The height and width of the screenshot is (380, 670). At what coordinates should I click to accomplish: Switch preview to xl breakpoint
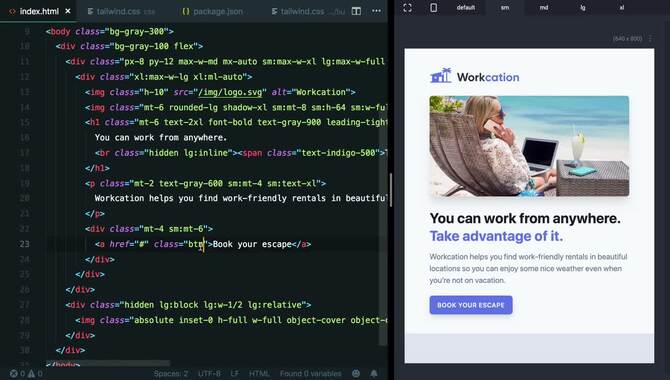point(621,8)
